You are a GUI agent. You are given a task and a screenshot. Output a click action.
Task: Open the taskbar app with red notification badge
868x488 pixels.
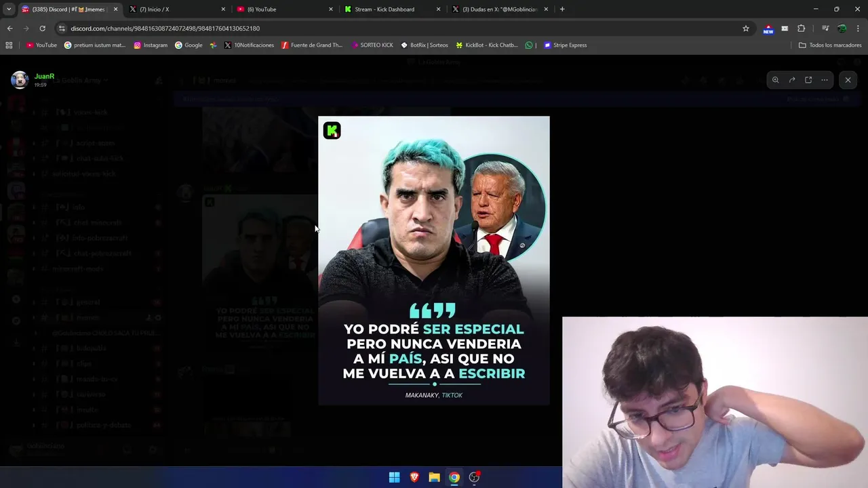coord(475,477)
